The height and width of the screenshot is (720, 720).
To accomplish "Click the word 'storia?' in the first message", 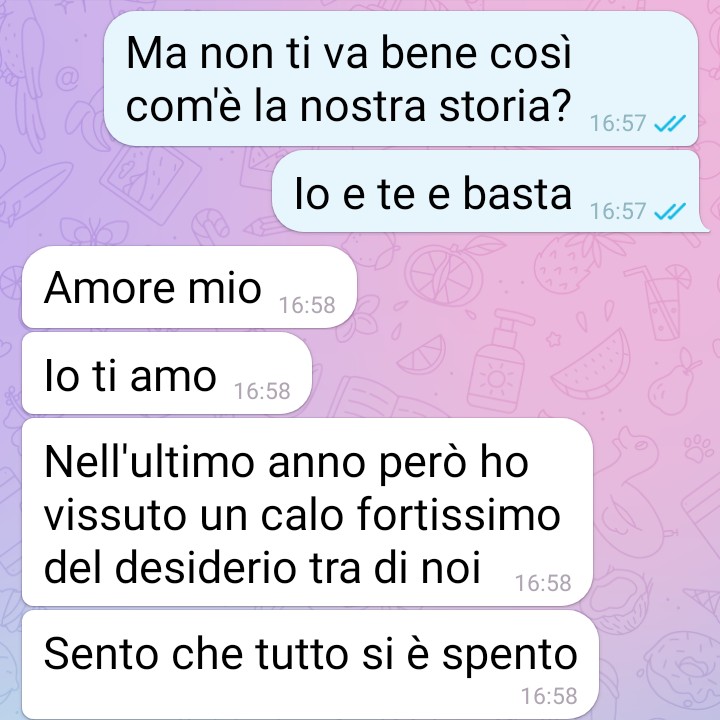I will click(x=505, y=106).
